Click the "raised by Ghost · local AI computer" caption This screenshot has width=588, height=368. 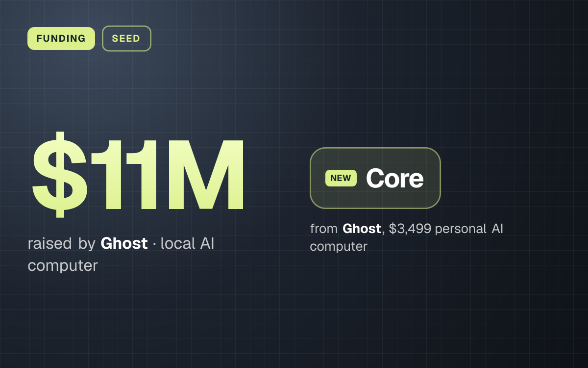(121, 254)
